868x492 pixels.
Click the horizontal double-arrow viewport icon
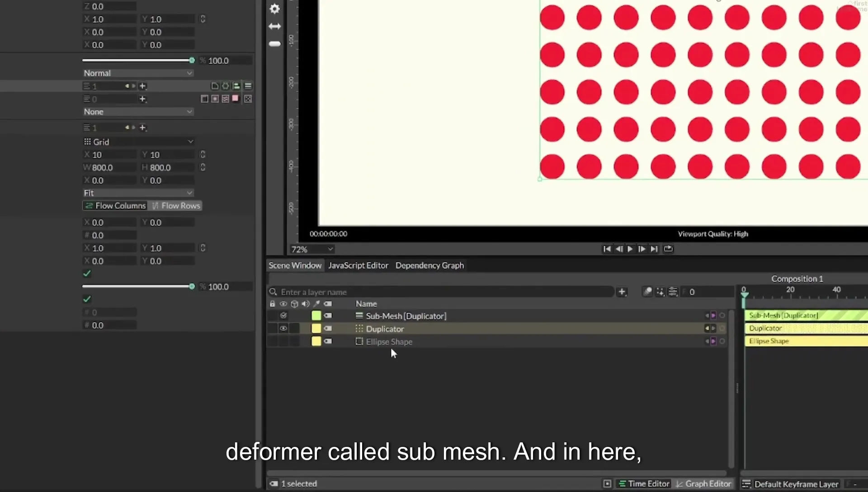(x=274, y=26)
